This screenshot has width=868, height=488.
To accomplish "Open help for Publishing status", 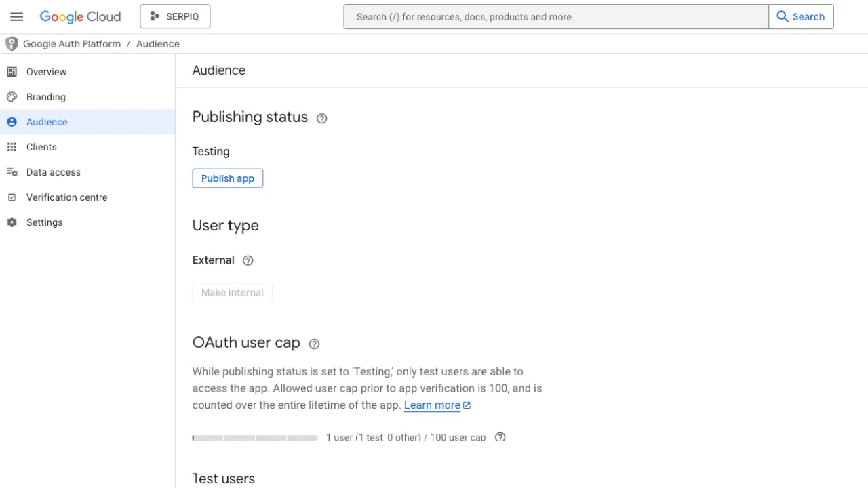I will (322, 119).
